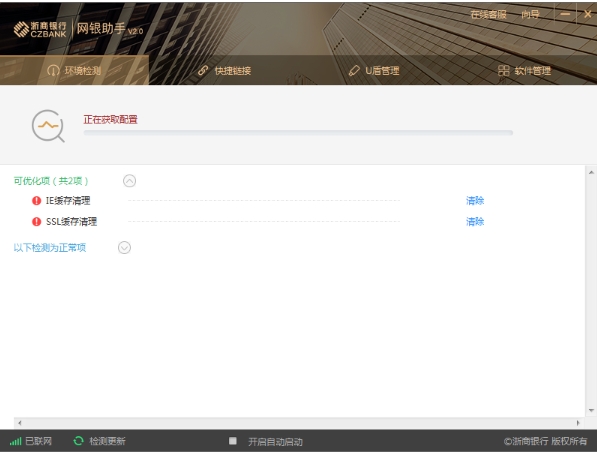The width and height of the screenshot is (597, 453).
Task: Click the link icon on 快捷链接 tab
Action: (203, 70)
